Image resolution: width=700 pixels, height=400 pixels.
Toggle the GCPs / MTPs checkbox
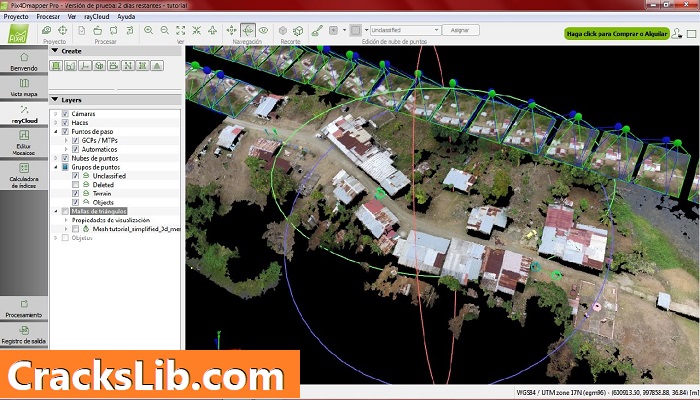(x=75, y=141)
